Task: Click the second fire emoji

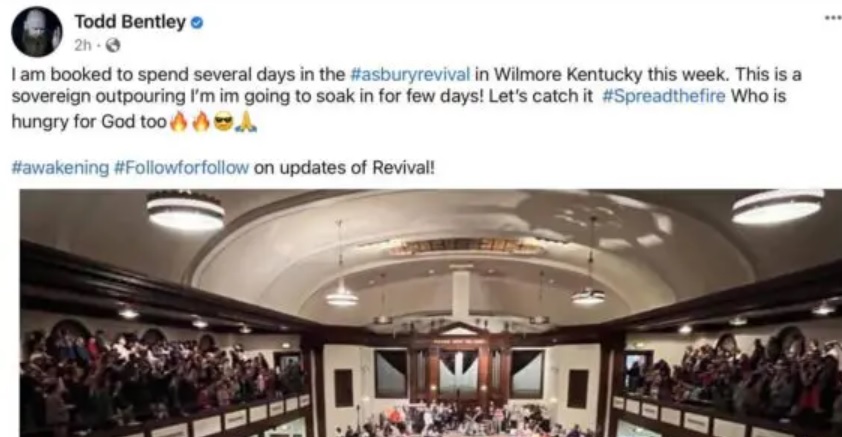Action: pos(201,123)
